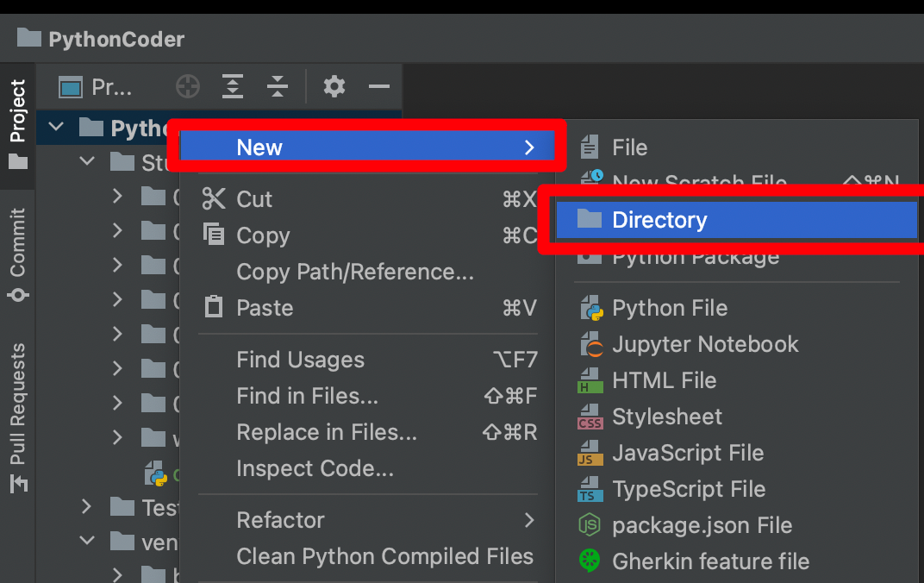Select Jupyter Notebook in the New submenu
The width and height of the screenshot is (924, 583).
[737, 344]
